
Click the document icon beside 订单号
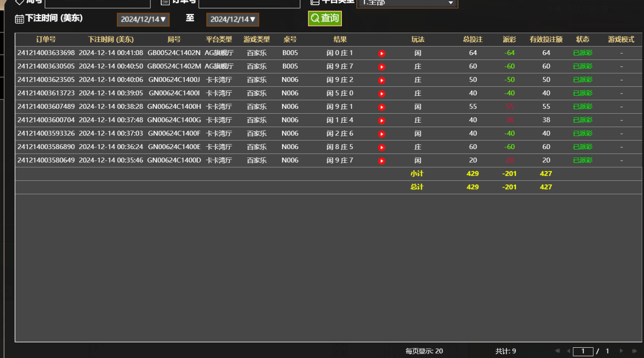coord(163,2)
